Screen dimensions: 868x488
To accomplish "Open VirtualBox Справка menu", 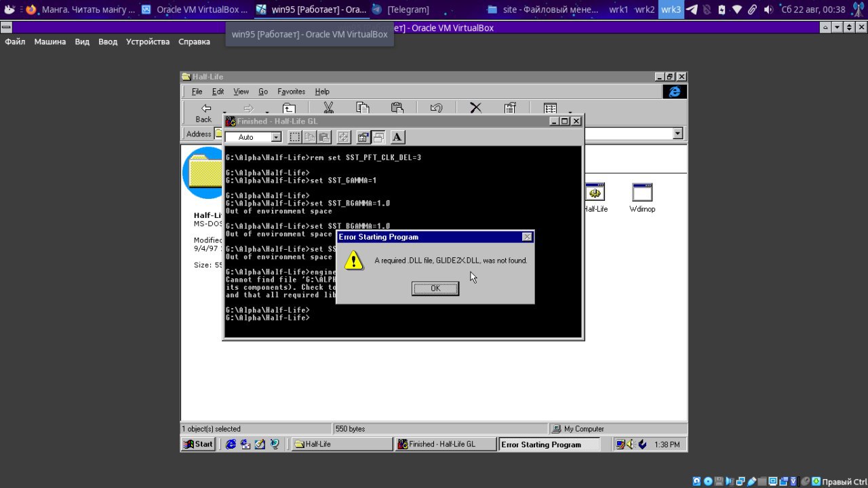I will pos(194,41).
